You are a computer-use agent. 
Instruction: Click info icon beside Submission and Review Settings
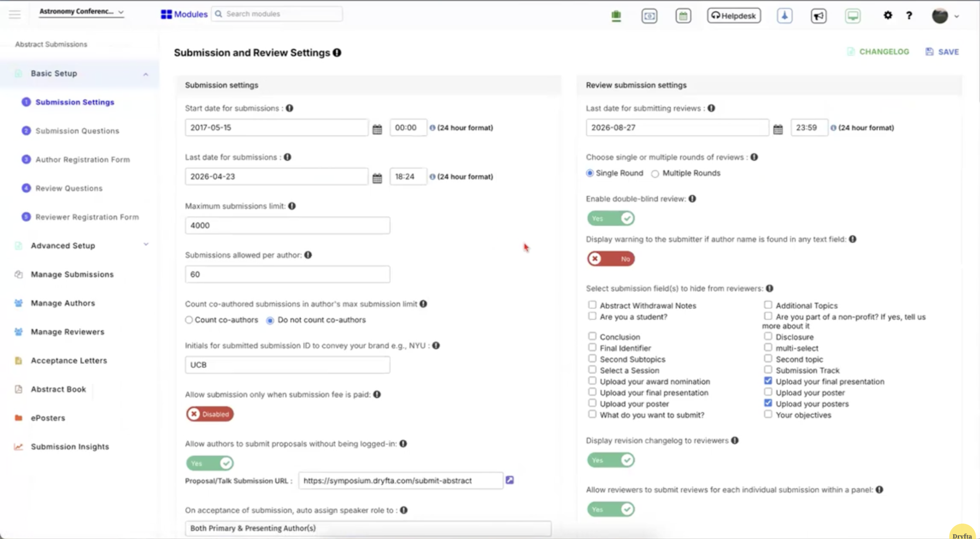click(x=337, y=52)
